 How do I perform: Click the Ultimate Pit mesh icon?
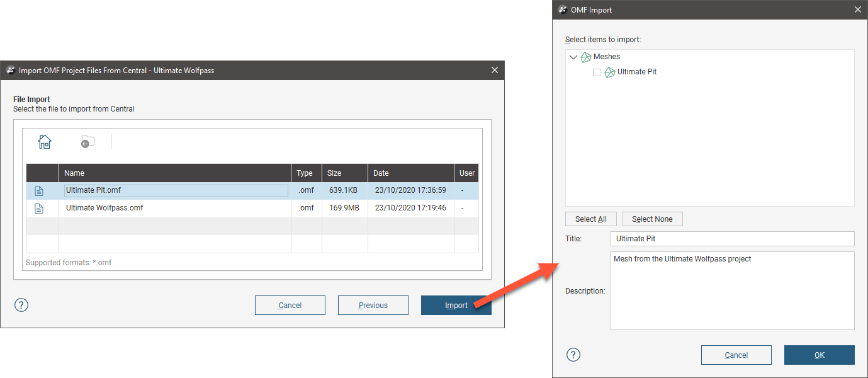(609, 72)
